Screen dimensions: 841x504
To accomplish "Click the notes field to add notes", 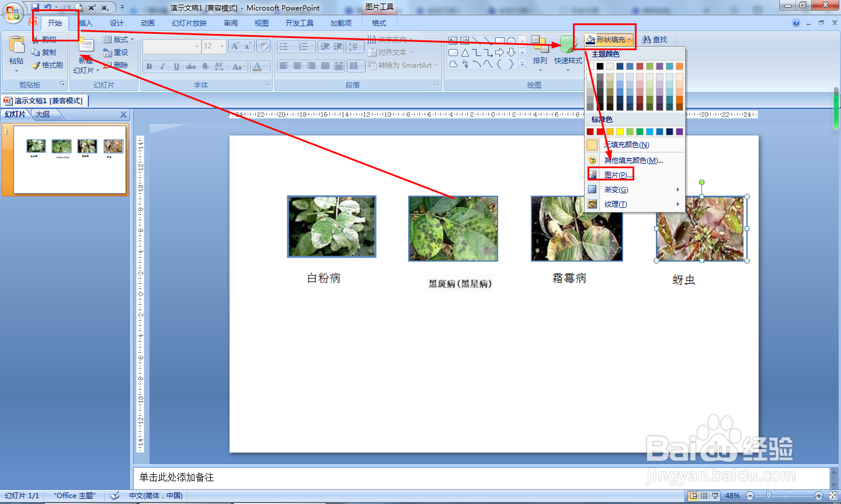I will click(x=481, y=478).
